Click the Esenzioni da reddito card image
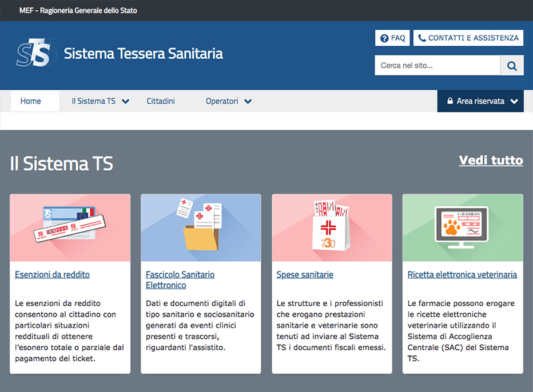Screen dimensions: 533x392 pyautogui.click(x=70, y=227)
